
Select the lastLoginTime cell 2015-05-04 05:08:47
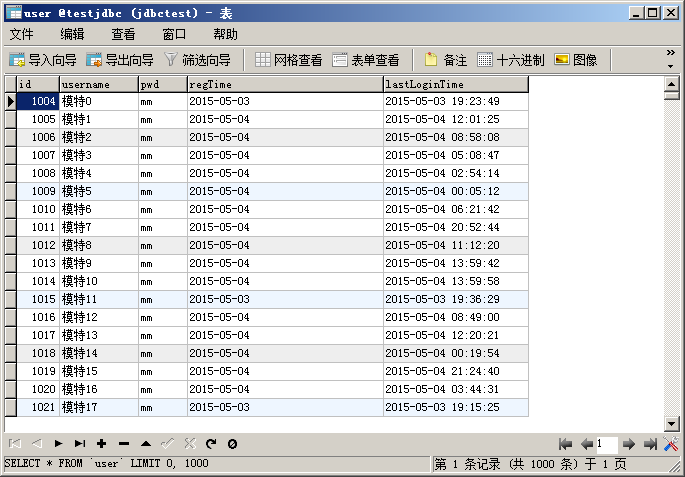pyautogui.click(x=456, y=155)
